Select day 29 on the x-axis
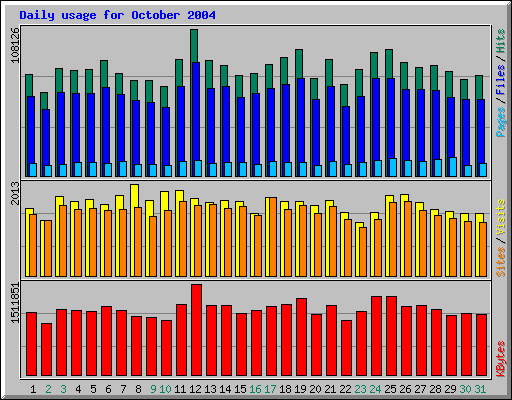This screenshot has width=512, height=400. click(x=450, y=389)
